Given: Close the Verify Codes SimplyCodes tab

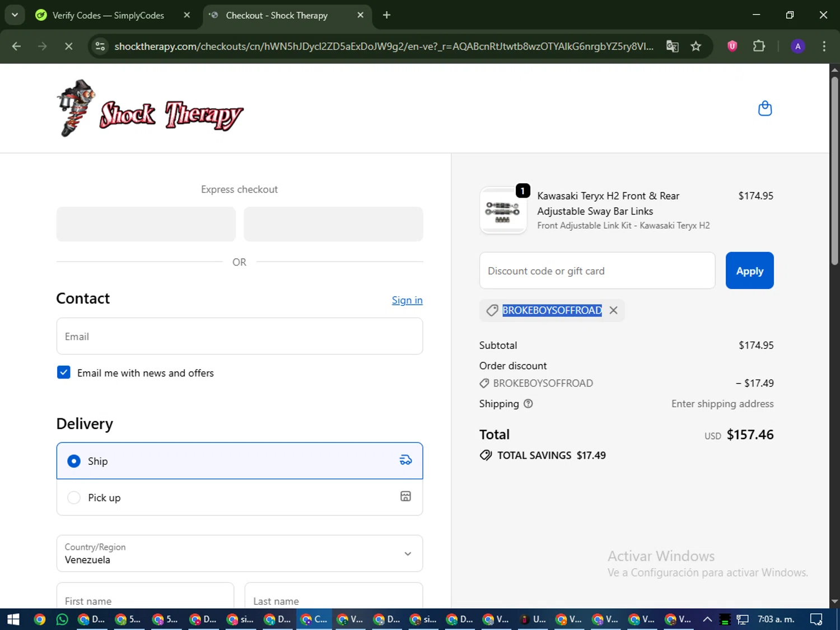Looking at the screenshot, I should click(187, 15).
